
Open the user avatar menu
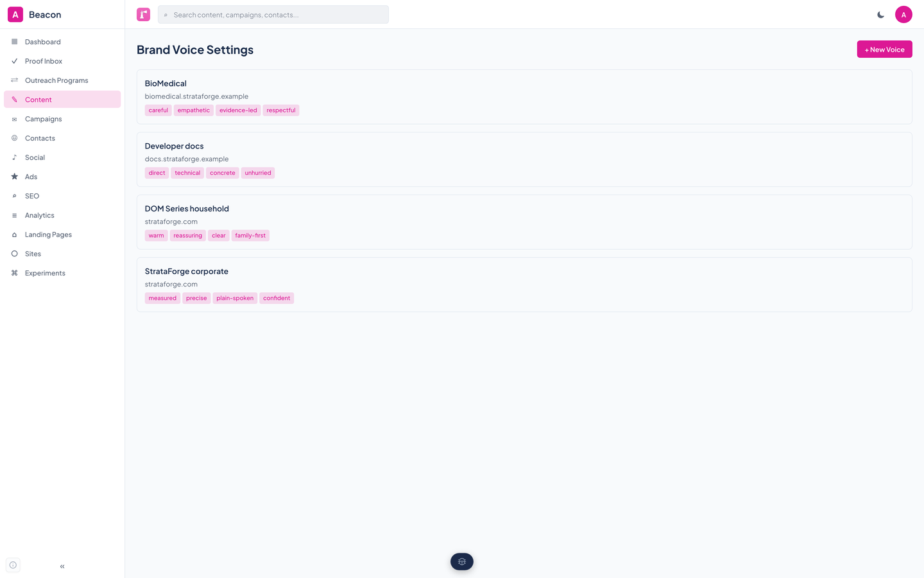point(903,14)
